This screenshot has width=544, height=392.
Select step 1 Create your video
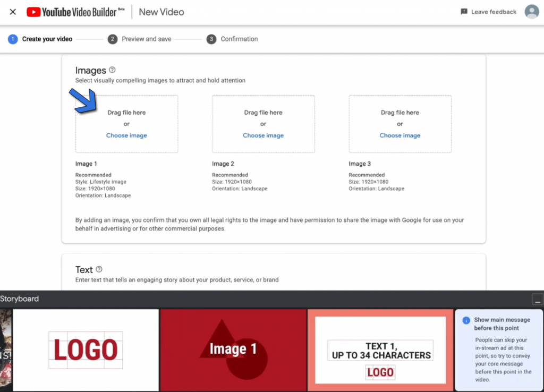click(x=40, y=39)
